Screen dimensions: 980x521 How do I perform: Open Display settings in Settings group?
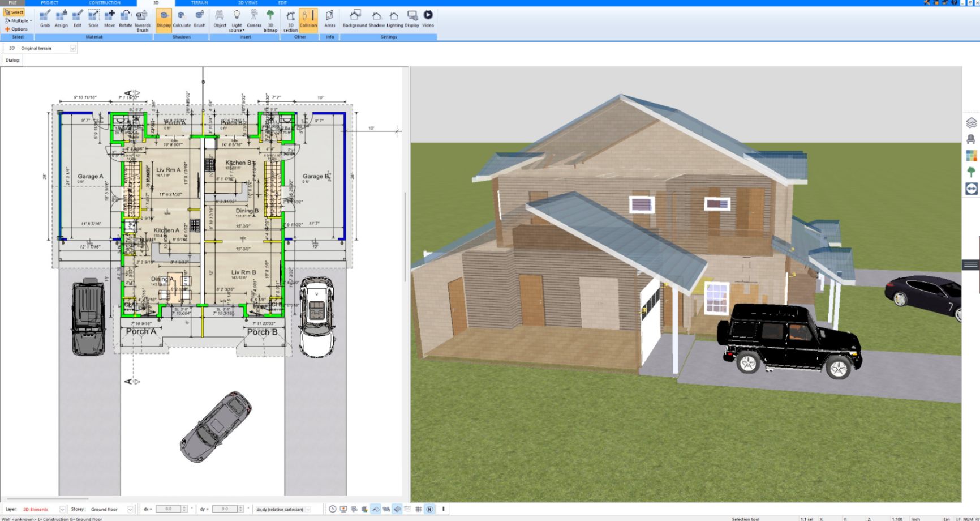click(412, 18)
